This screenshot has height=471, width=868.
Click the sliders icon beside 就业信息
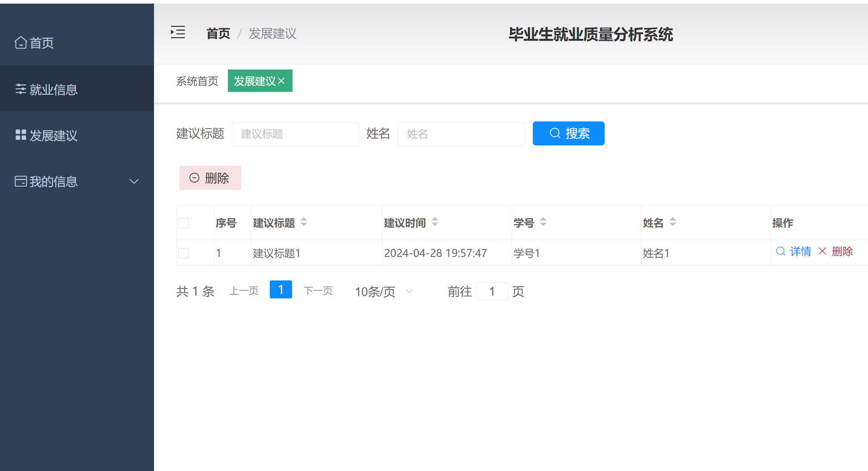[21, 89]
